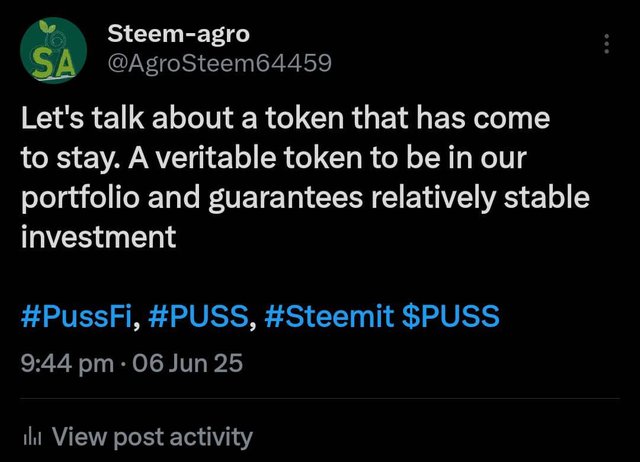Screen dimensions: 640x462
Task: Follow the #PUSS hashtag link
Action: (x=199, y=316)
